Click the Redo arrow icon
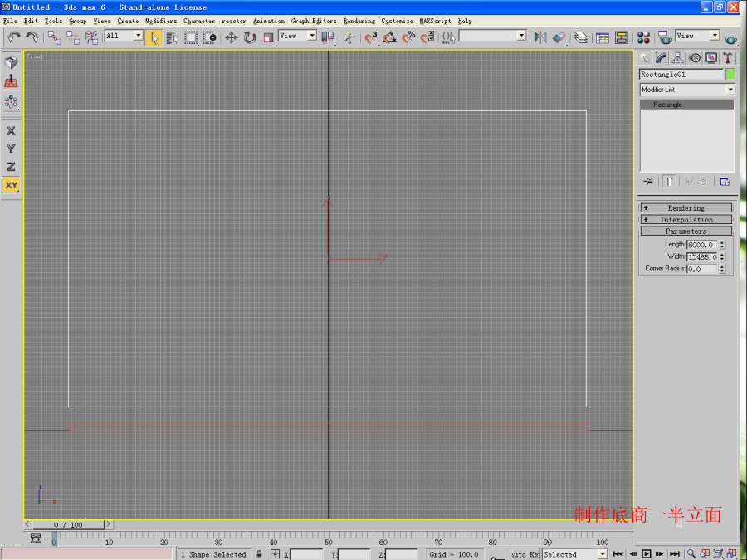 tap(32, 37)
